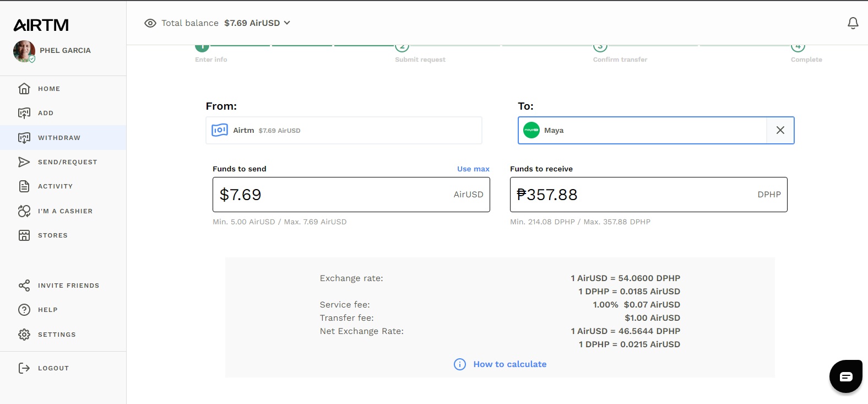Click the Add funds icon
Viewport: 868px width, 404px height.
(24, 113)
